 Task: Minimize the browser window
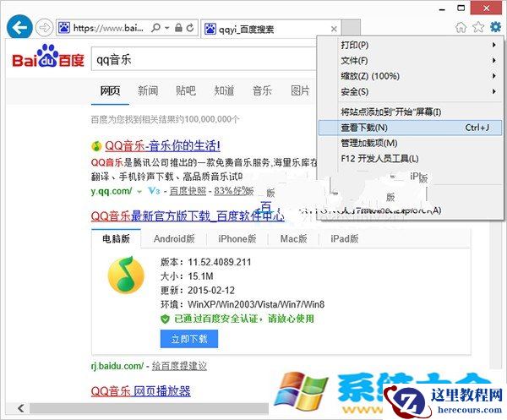tap(442, 8)
